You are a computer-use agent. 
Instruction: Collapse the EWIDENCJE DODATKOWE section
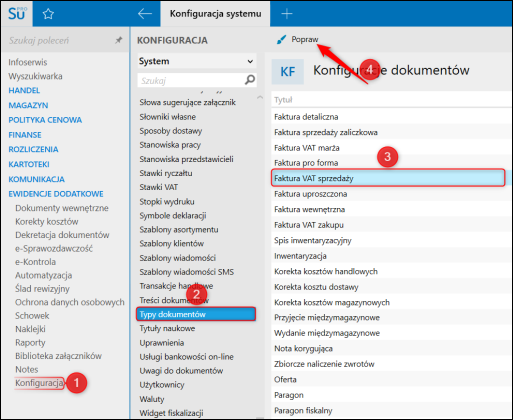pos(56,194)
